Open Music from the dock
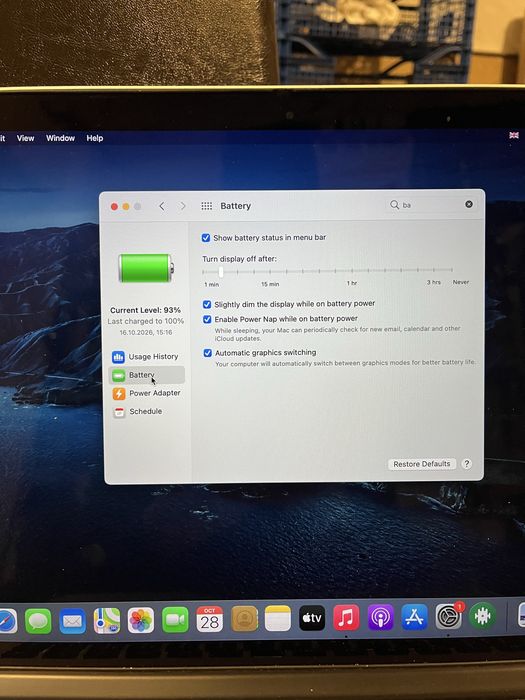Image resolution: width=525 pixels, height=700 pixels. pyautogui.click(x=346, y=617)
